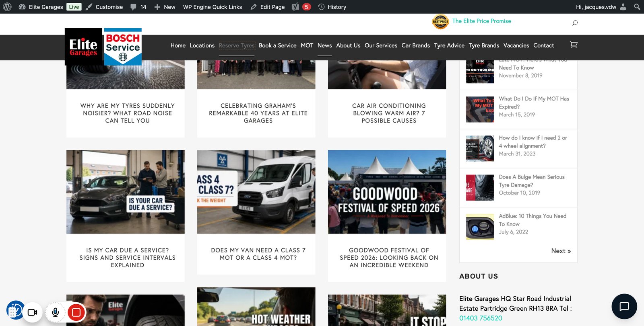Read 'Why are my tyres suddenly noisier' article

[127, 113]
